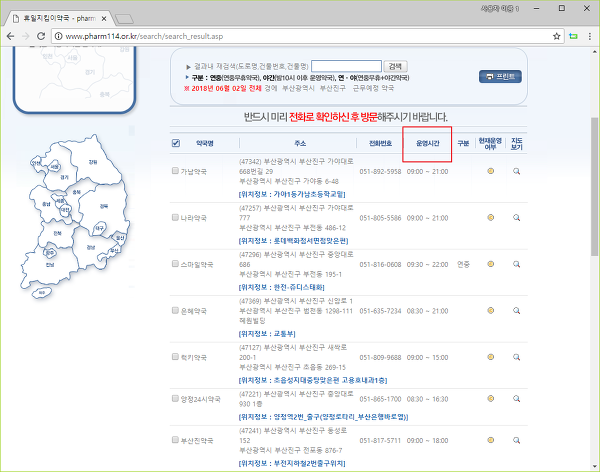Open map view for 럭키약국 row
600x472 pixels.
pyautogui.click(x=516, y=357)
